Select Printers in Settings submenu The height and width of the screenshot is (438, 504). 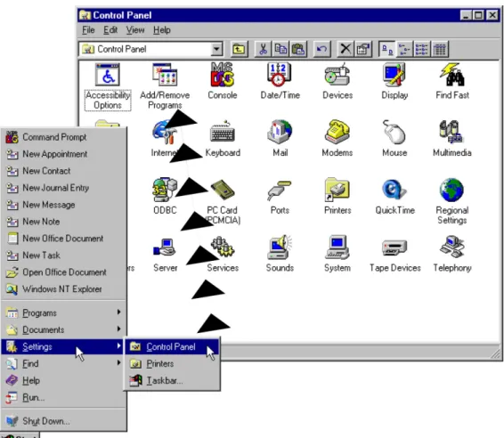pos(172,364)
